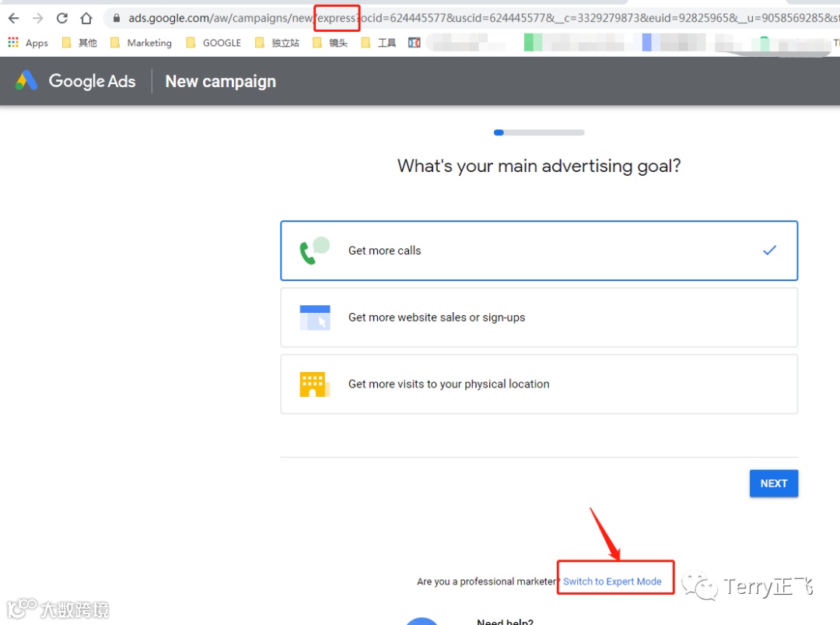
Task: Click the Google Ads header text
Action: (92, 81)
